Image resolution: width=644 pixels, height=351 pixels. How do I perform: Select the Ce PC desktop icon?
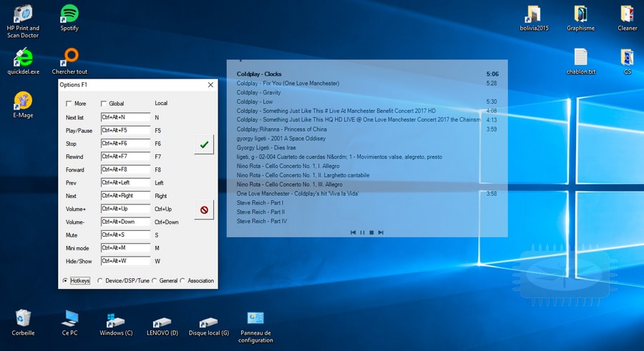pos(69,322)
